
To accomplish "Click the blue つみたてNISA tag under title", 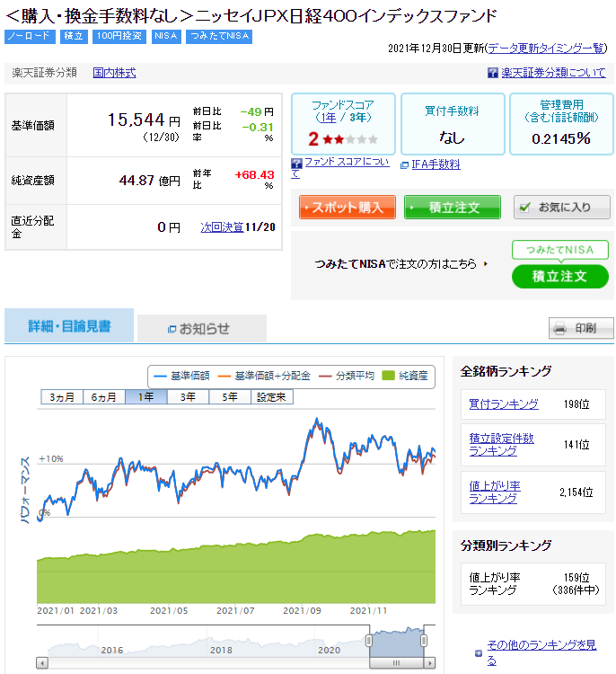I will click(x=219, y=37).
